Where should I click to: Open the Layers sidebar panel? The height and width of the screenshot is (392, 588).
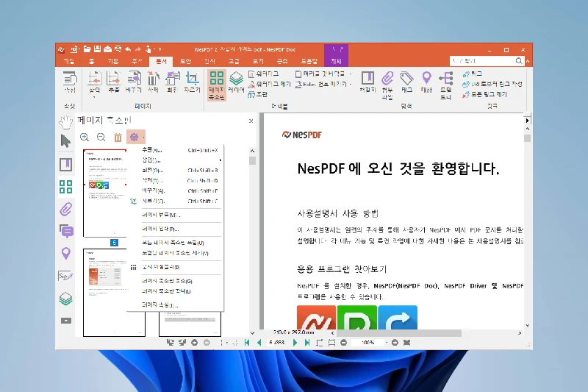pos(65,299)
